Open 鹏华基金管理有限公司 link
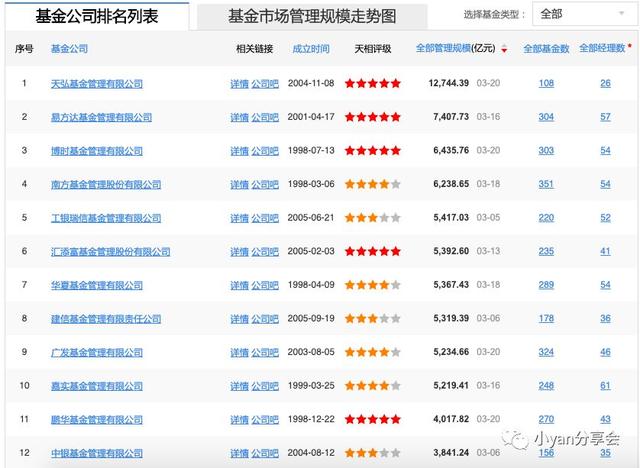 point(97,419)
